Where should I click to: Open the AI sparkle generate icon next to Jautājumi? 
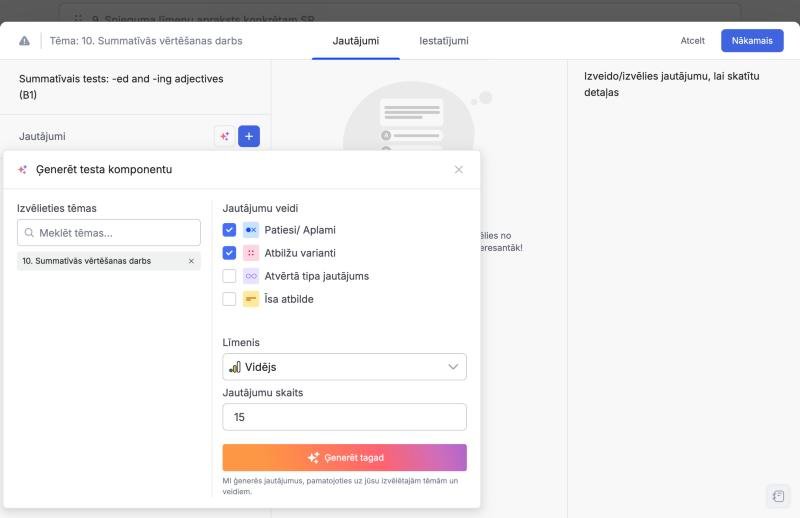tap(224, 136)
